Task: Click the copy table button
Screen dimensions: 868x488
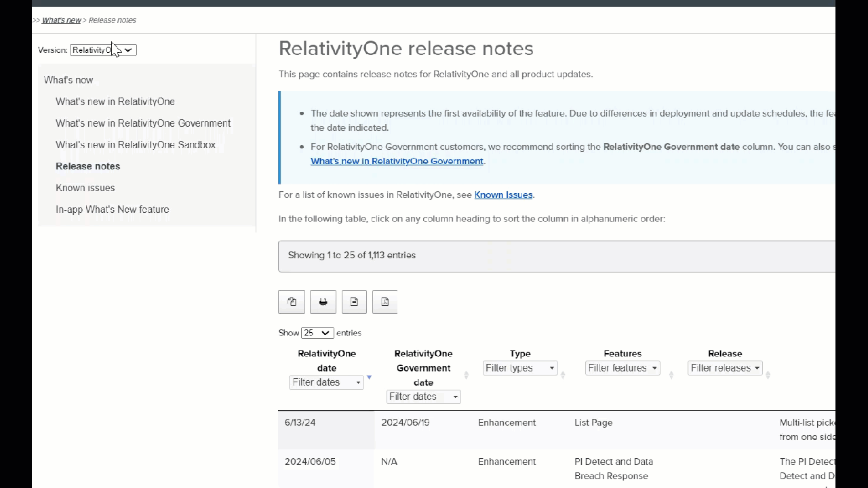Action: click(x=292, y=302)
